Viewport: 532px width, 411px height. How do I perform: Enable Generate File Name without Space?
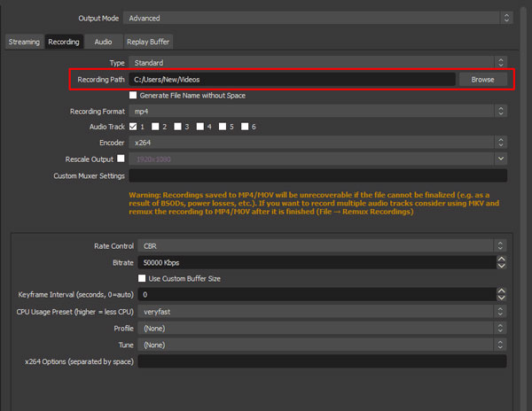pos(133,95)
